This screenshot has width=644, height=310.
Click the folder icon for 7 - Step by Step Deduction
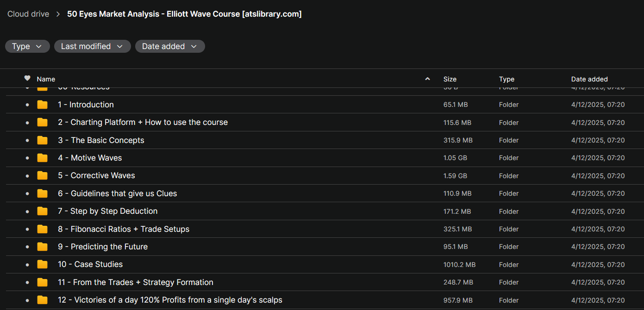click(43, 211)
